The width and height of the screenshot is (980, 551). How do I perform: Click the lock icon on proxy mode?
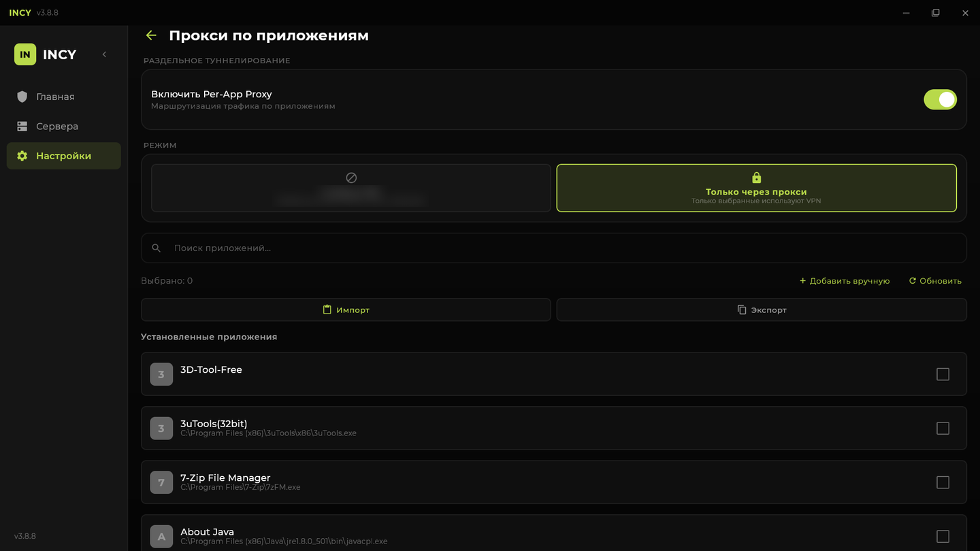756,178
